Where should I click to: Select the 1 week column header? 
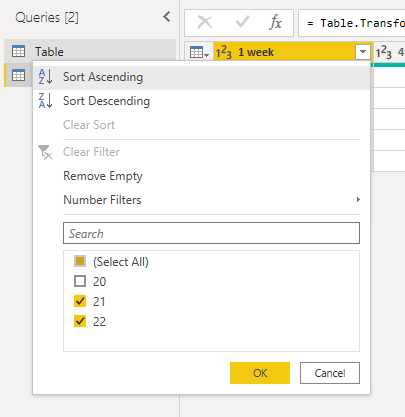[x=293, y=52]
